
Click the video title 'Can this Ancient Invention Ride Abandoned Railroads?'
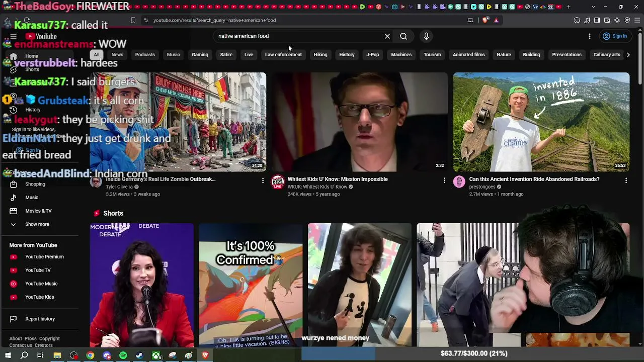click(534, 179)
